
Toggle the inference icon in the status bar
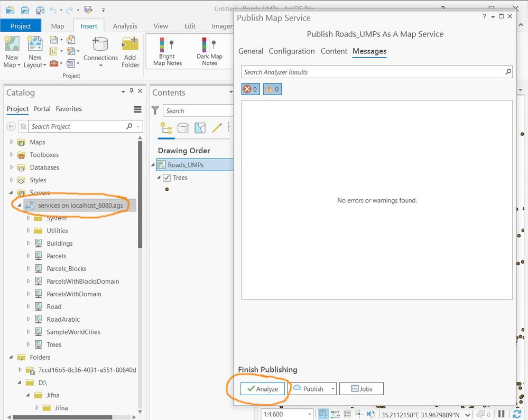pos(359,414)
